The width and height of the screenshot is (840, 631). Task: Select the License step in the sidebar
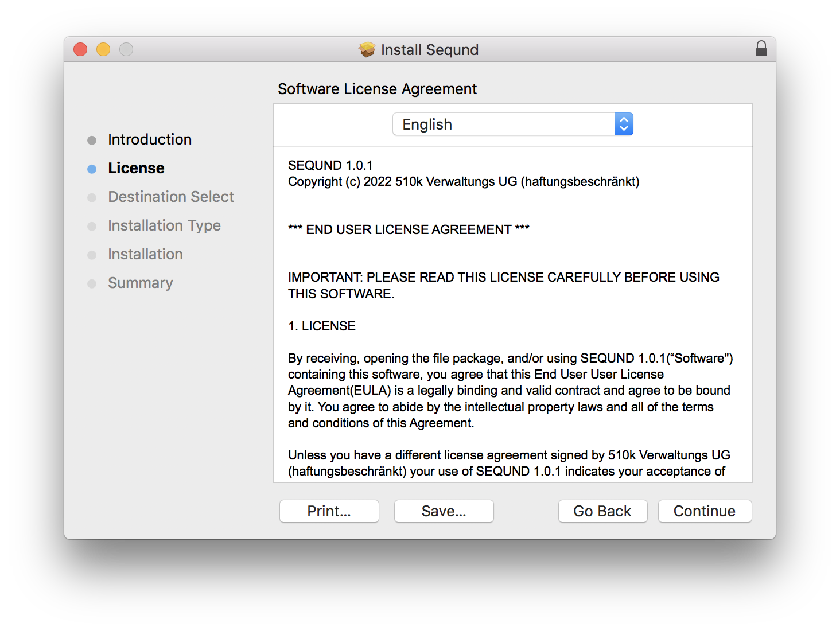(x=136, y=168)
